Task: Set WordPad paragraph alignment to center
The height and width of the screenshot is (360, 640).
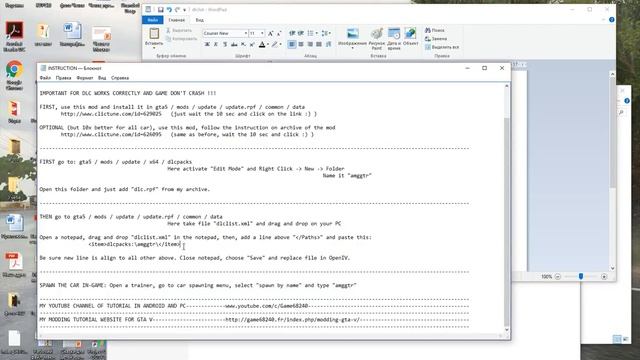Action: click(301, 44)
